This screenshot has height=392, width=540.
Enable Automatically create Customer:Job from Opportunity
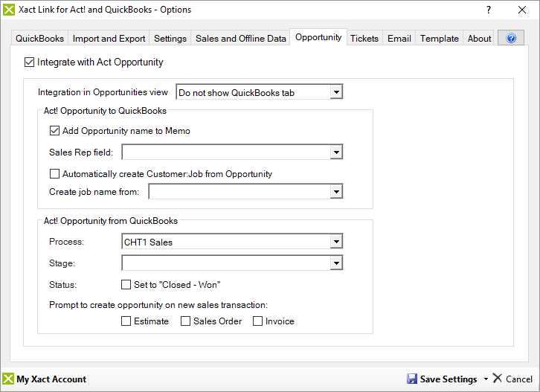coord(54,174)
